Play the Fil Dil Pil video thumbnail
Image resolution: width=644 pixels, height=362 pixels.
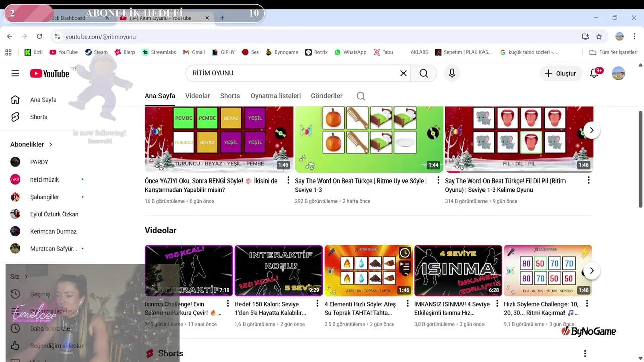tap(519, 139)
